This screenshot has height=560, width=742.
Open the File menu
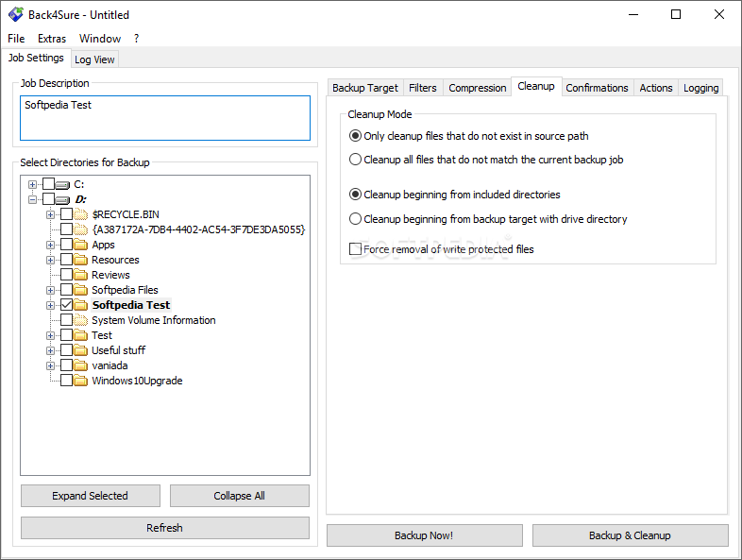tap(16, 39)
